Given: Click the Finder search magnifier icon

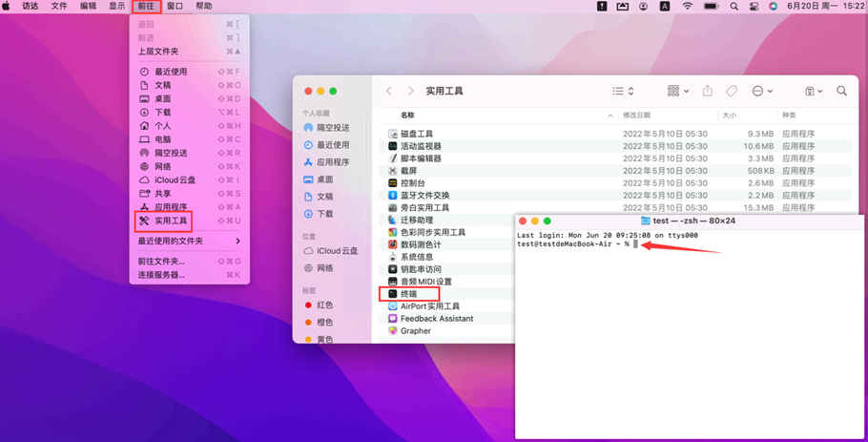Looking at the screenshot, I should click(841, 91).
